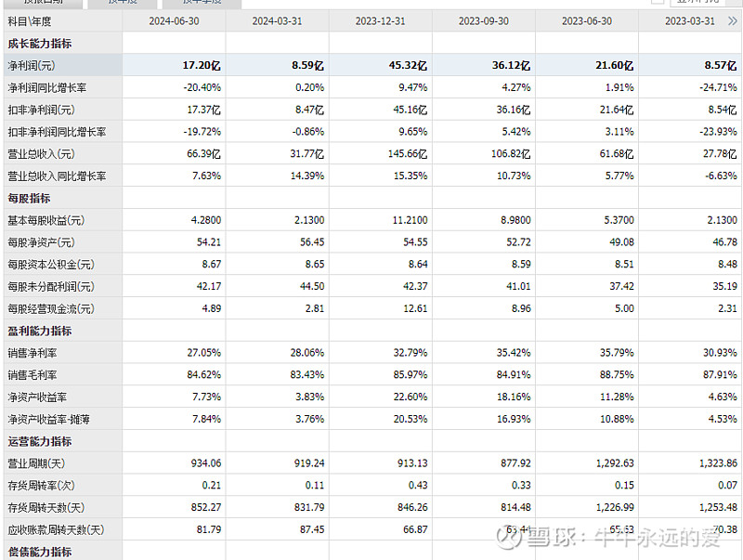Click the growth rate cell -20.40%
This screenshot has height=560, width=743.
202,87
